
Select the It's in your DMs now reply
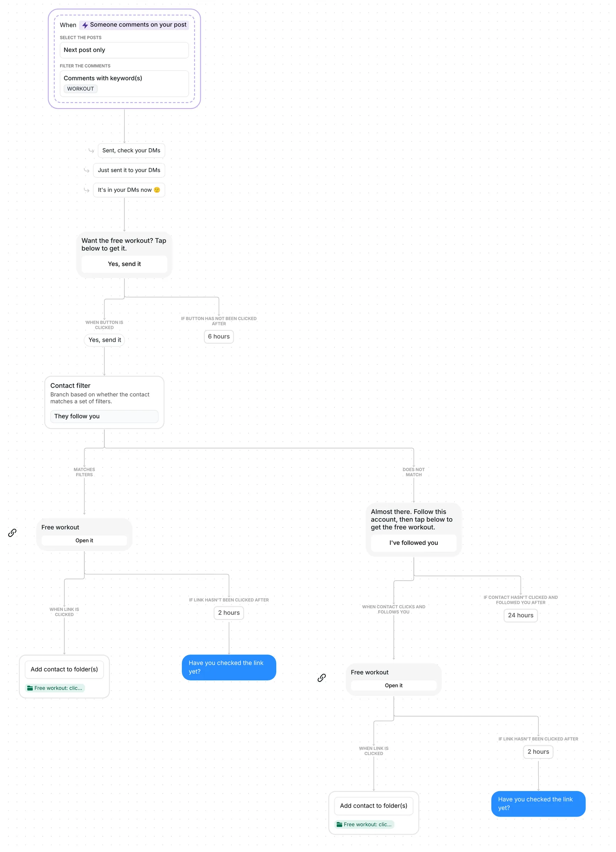pyautogui.click(x=129, y=190)
